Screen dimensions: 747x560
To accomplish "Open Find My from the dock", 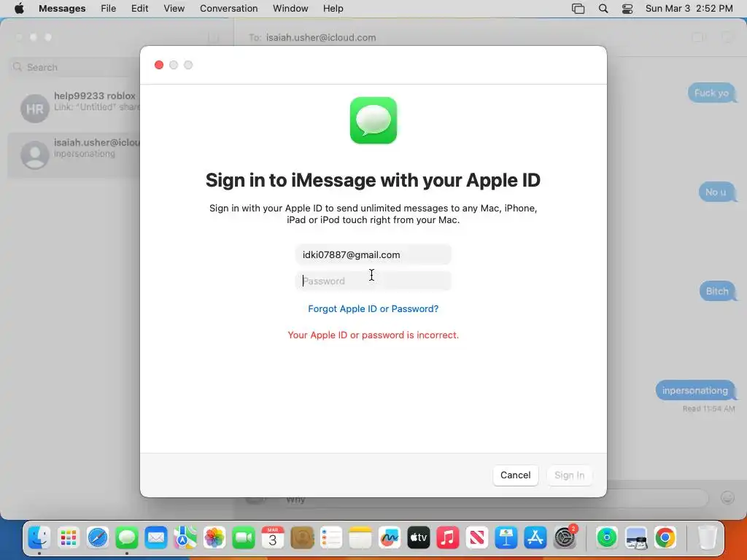I will pos(606,538).
